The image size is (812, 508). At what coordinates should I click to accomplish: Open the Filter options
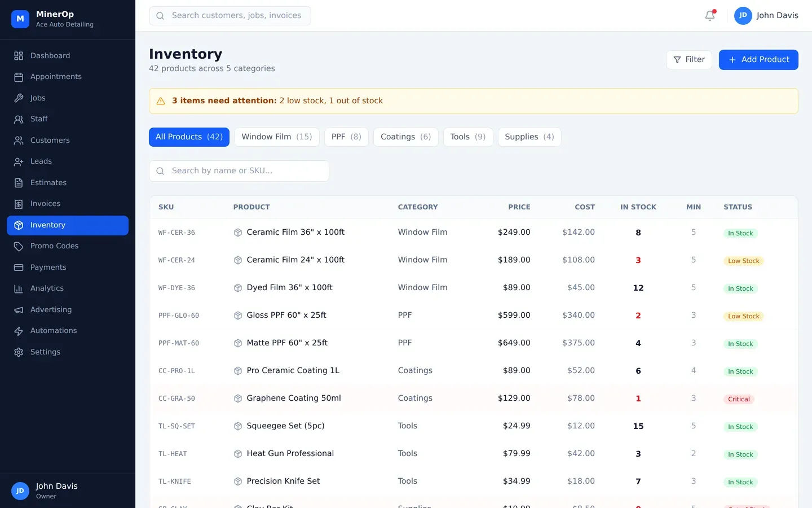[x=689, y=60]
